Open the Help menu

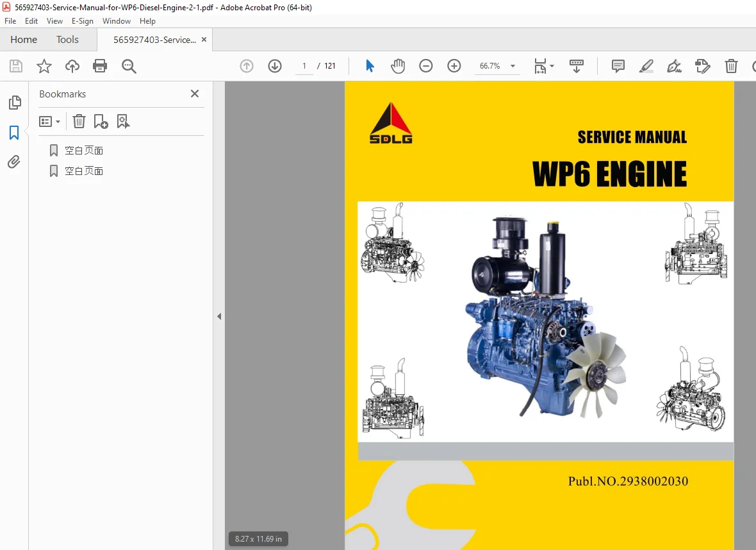147,21
